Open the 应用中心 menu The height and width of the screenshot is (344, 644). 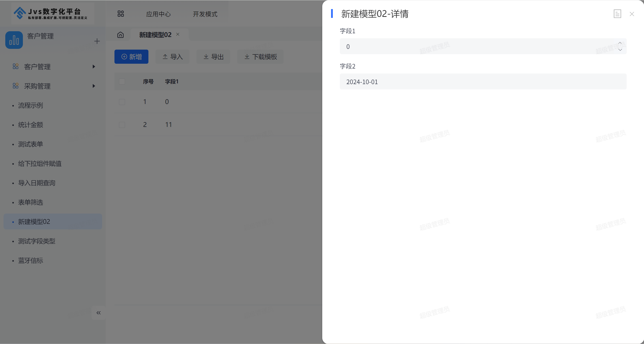tap(158, 14)
